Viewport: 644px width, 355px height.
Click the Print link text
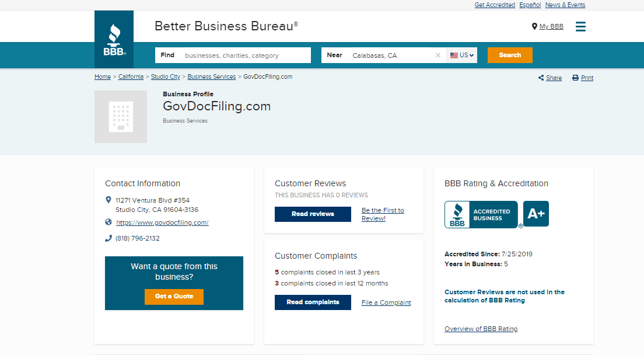click(x=587, y=78)
